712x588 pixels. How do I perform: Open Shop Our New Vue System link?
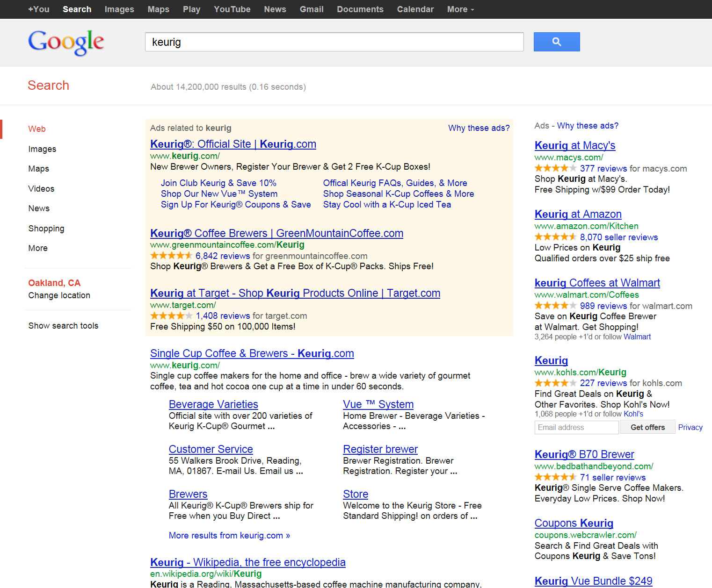[219, 194]
